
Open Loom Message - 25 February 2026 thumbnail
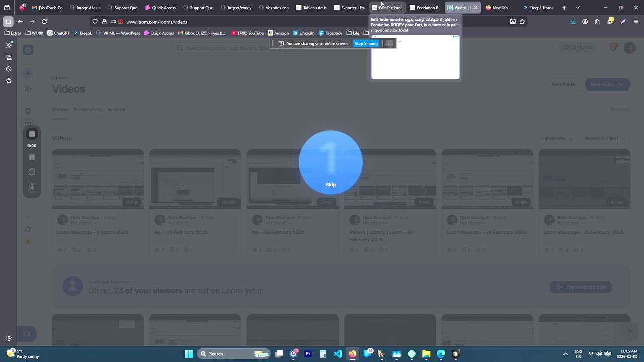click(584, 178)
